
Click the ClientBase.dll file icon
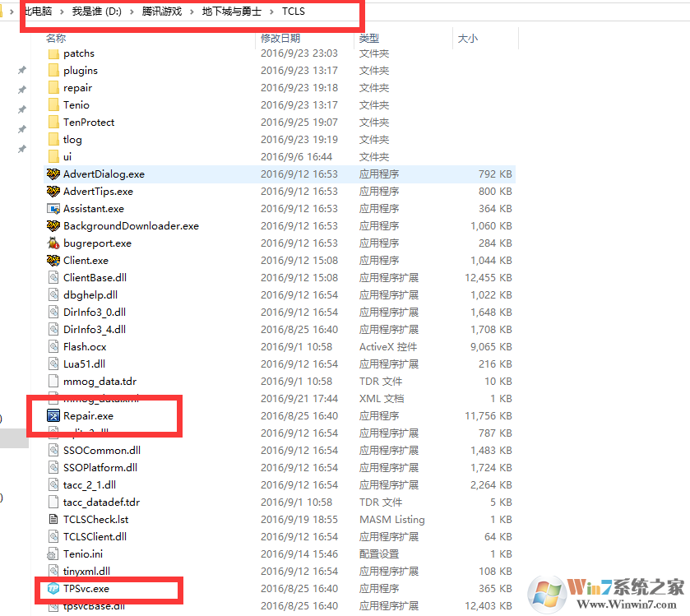pyautogui.click(x=53, y=278)
